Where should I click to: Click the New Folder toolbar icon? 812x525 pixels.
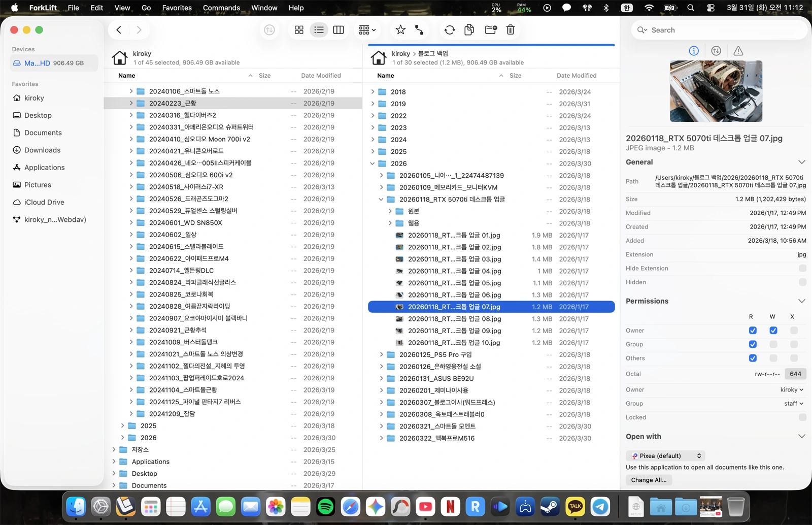(x=490, y=30)
